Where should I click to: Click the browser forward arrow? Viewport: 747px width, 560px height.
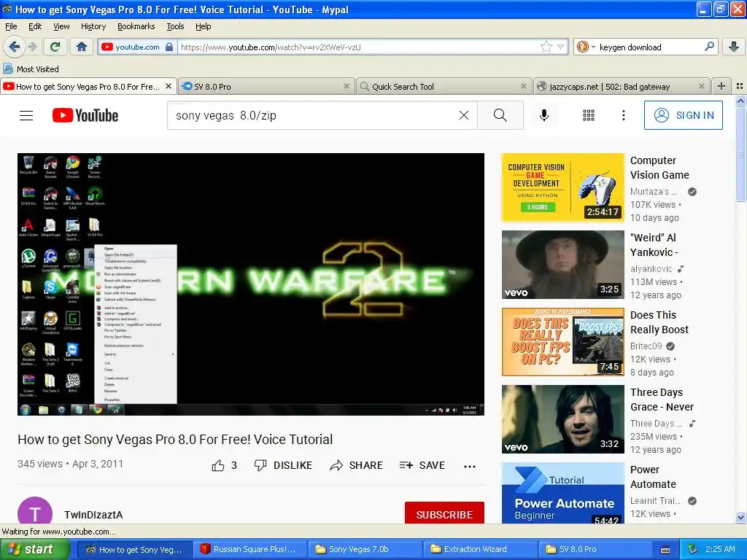point(33,47)
